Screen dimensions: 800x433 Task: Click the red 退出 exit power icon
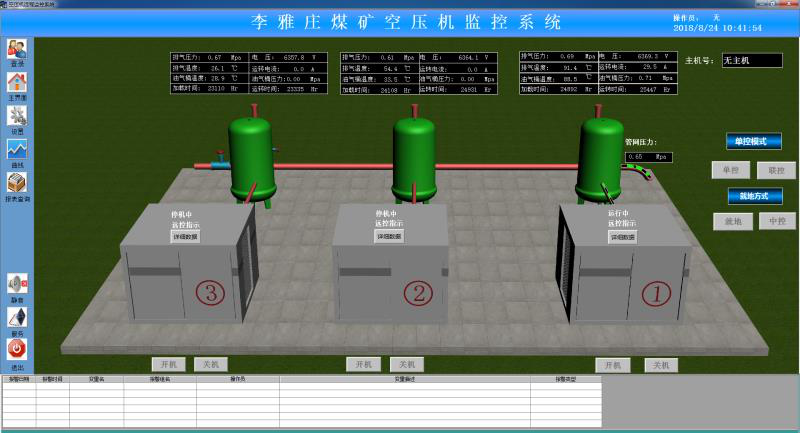pyautogui.click(x=17, y=349)
